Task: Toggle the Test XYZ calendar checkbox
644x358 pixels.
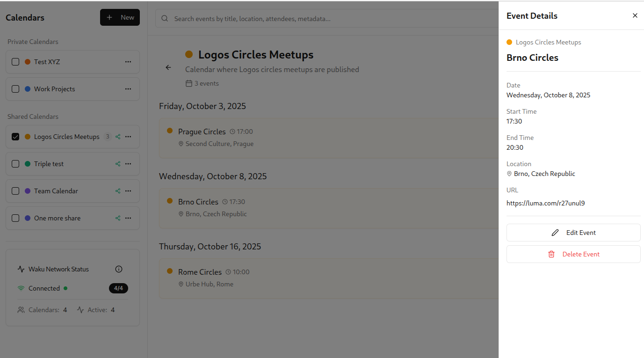Action: click(15, 62)
